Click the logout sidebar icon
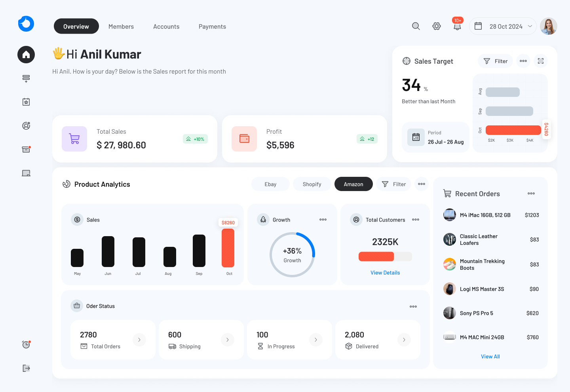 point(26,368)
